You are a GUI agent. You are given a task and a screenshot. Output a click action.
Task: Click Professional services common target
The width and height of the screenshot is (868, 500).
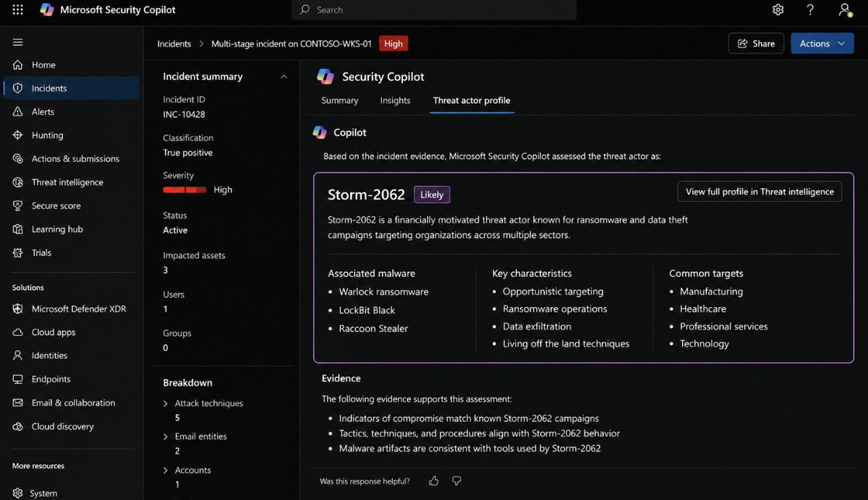click(x=723, y=326)
